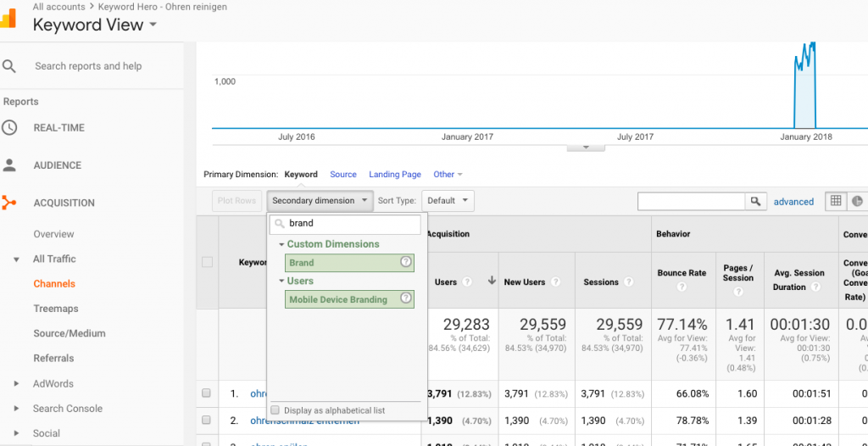This screenshot has height=446, width=868.
Task: Click the Plot Rows button
Action: (237, 201)
